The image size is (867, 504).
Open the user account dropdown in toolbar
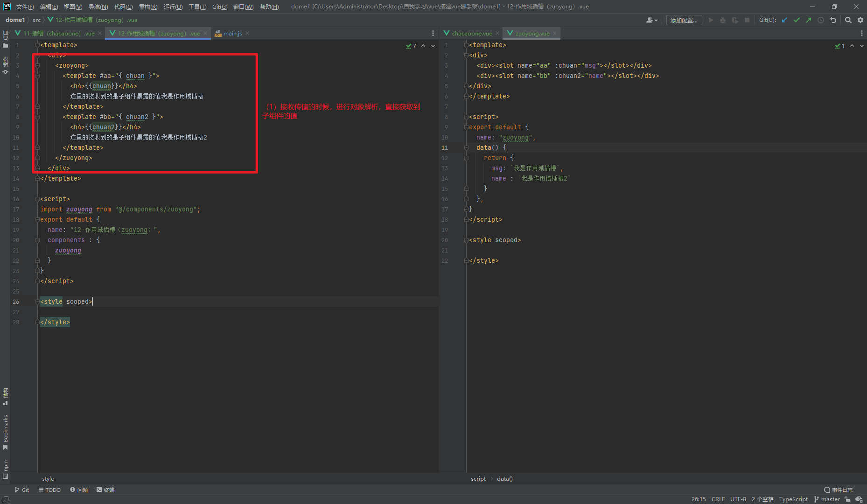[651, 20]
